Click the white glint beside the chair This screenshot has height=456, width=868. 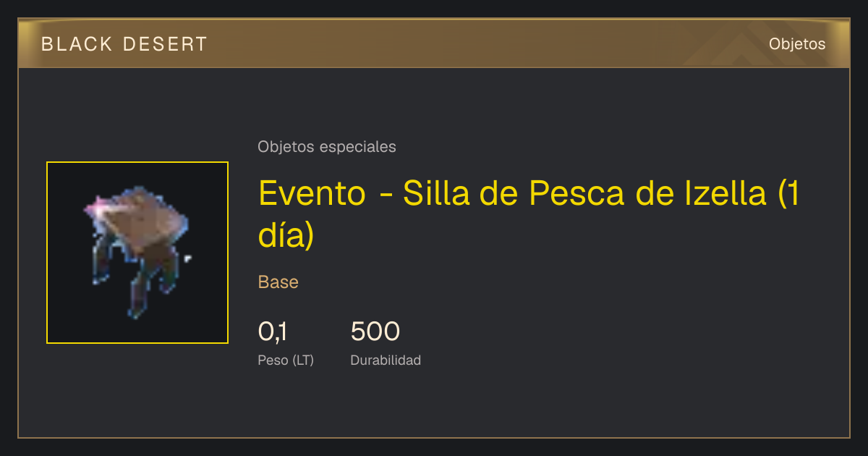[188, 258]
